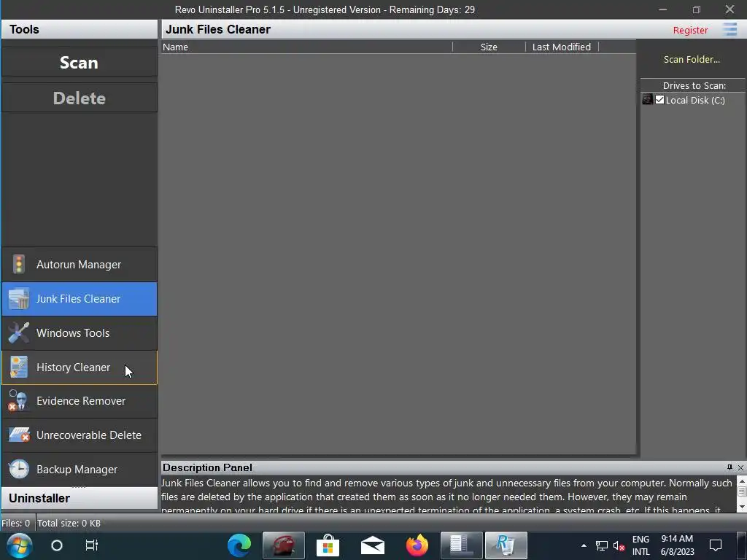Pin the Description Panel

click(729, 467)
